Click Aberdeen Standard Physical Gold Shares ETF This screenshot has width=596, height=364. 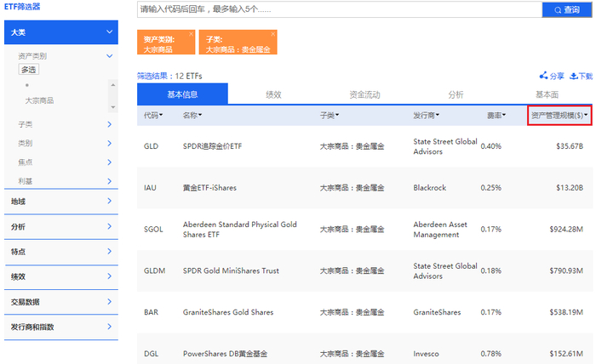pos(239,230)
